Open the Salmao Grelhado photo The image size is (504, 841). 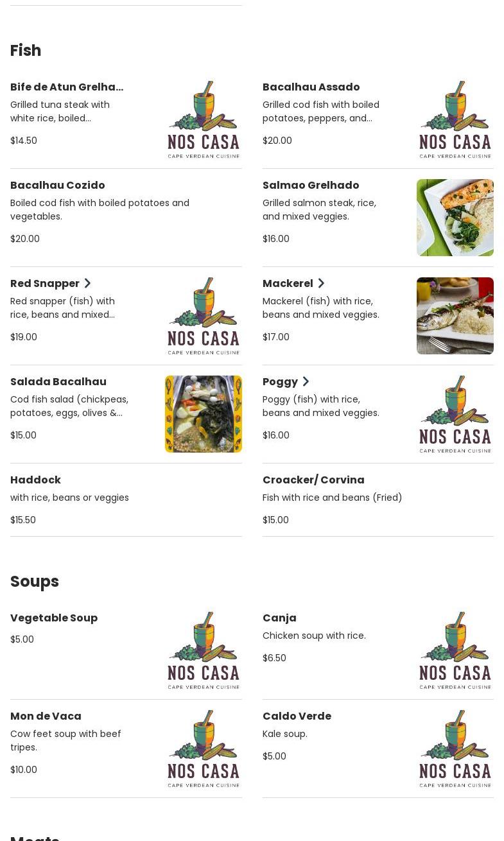click(x=455, y=218)
